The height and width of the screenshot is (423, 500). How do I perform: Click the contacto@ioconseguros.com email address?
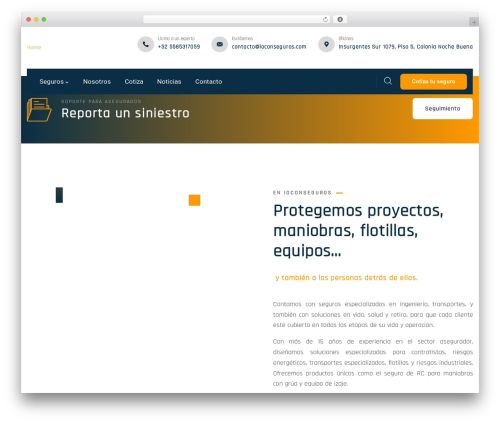coord(269,47)
